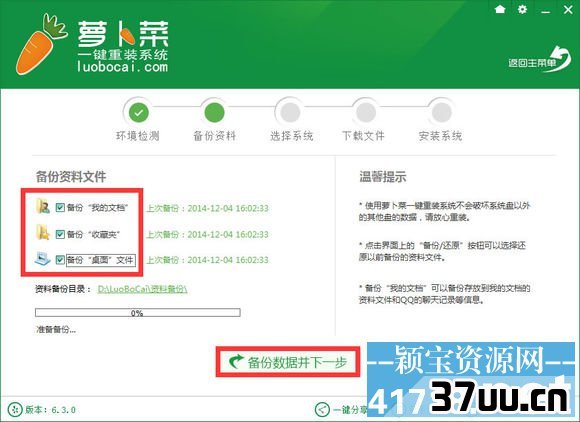The image size is (580, 422).
Task: Select the 下载文件 step circle
Action: tap(366, 112)
